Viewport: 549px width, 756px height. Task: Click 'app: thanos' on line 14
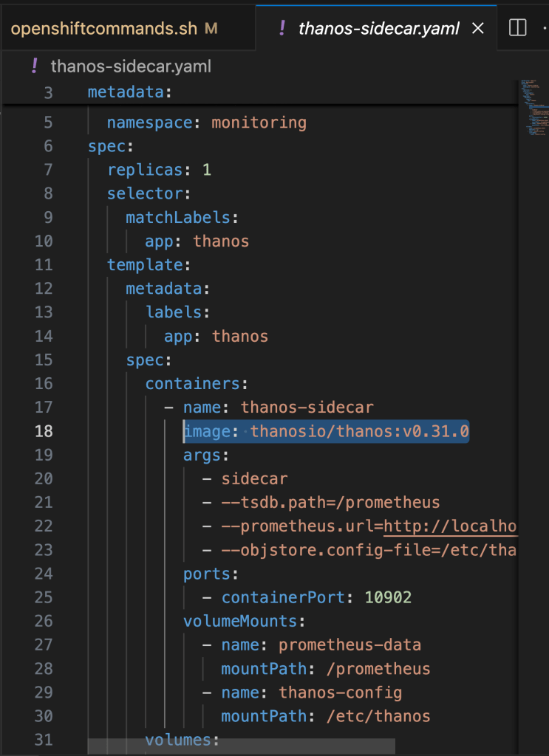(x=216, y=336)
